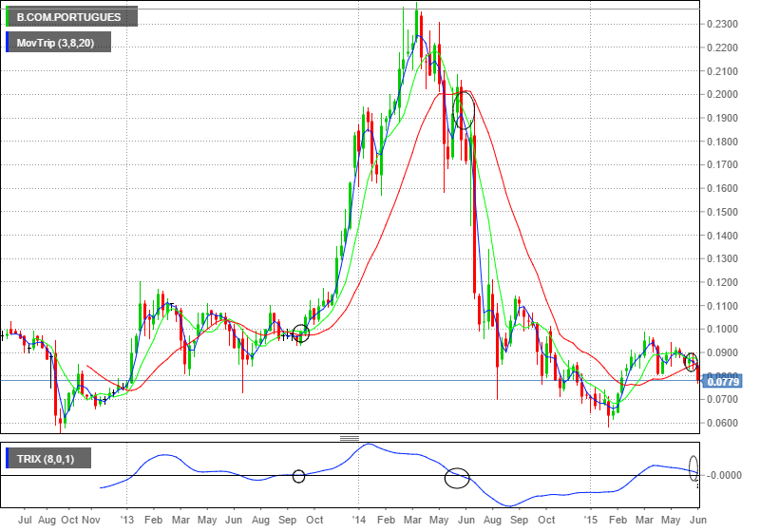760x532 pixels.
Task: Click the current price tag 0.0779
Action: [x=723, y=382]
